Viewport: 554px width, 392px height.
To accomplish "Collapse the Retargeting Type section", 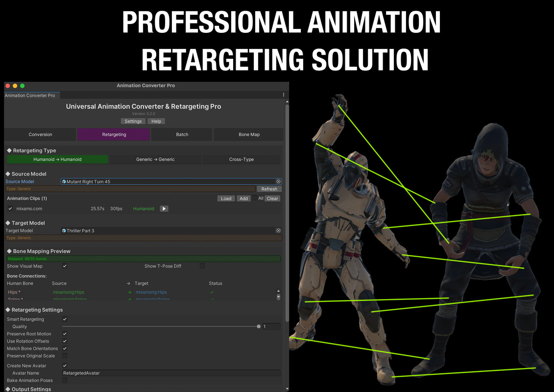I will tap(9, 150).
